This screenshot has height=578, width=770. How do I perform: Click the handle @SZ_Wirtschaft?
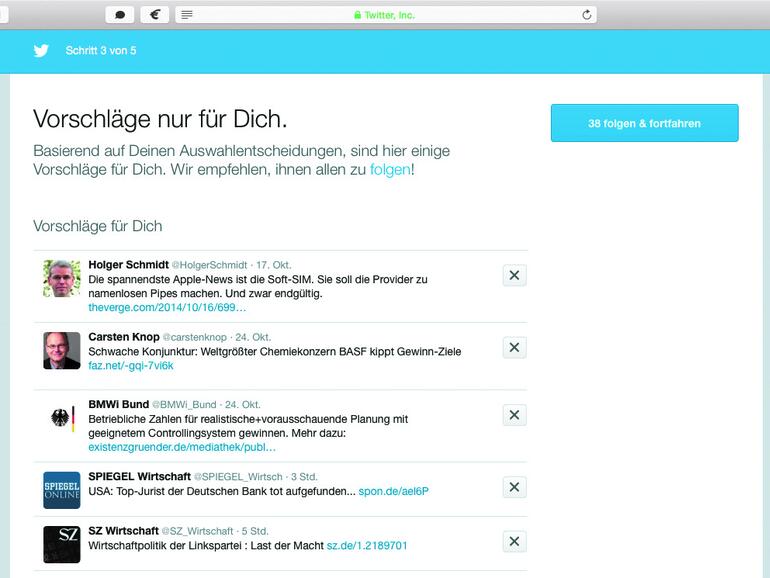(x=197, y=531)
